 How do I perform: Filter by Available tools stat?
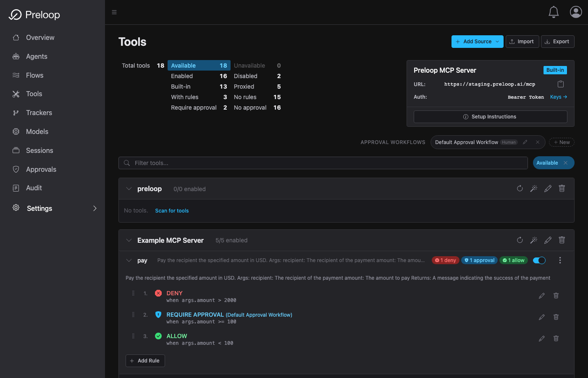tap(199, 66)
